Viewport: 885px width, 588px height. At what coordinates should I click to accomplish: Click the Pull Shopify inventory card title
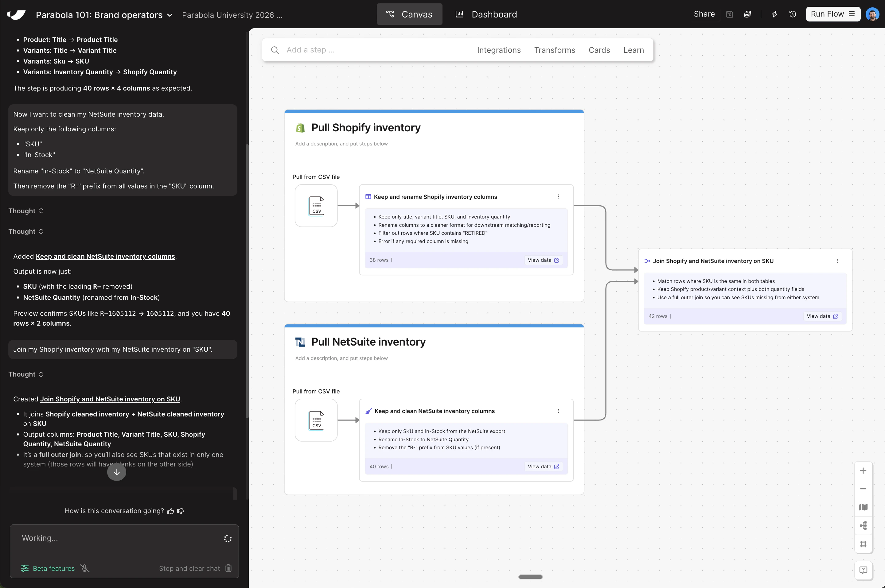[366, 128]
